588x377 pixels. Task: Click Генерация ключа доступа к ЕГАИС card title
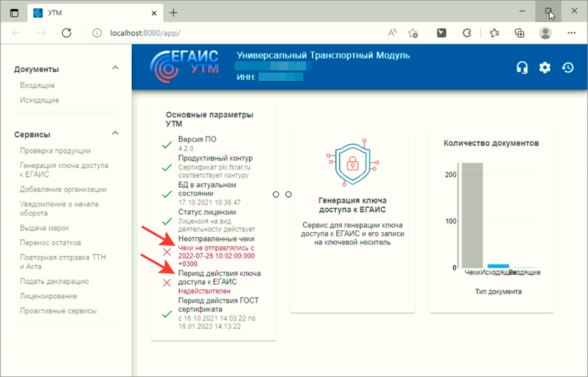(x=352, y=205)
